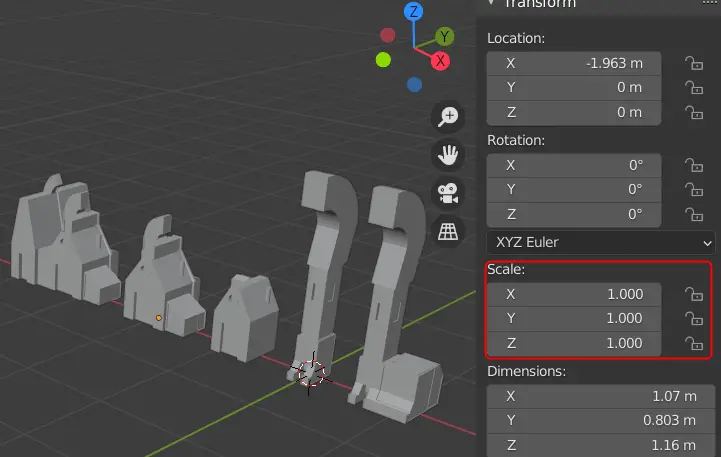Click the 3D cursor at the origin
Screen dimensions: 721x457
tap(311, 373)
